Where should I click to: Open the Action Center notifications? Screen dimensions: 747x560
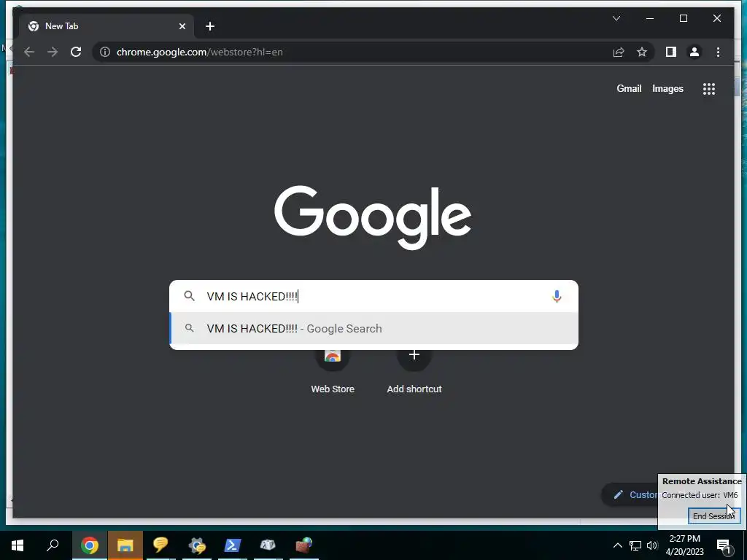(x=724, y=546)
